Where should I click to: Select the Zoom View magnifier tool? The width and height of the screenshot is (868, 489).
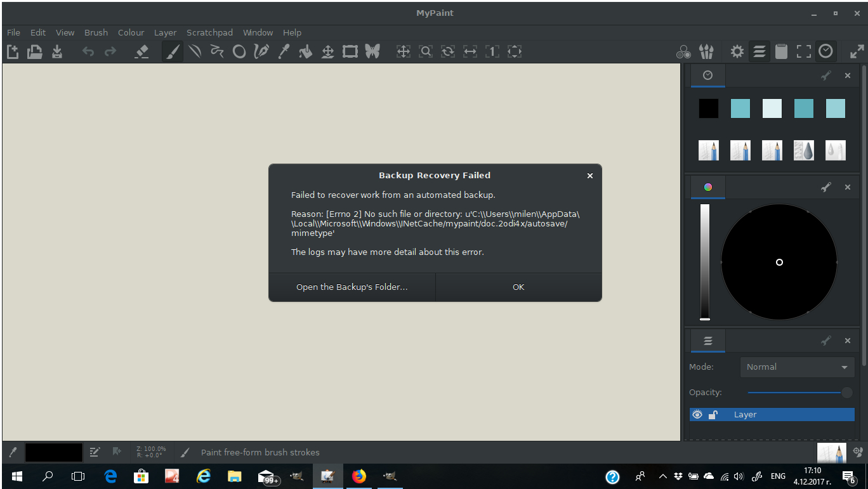426,51
